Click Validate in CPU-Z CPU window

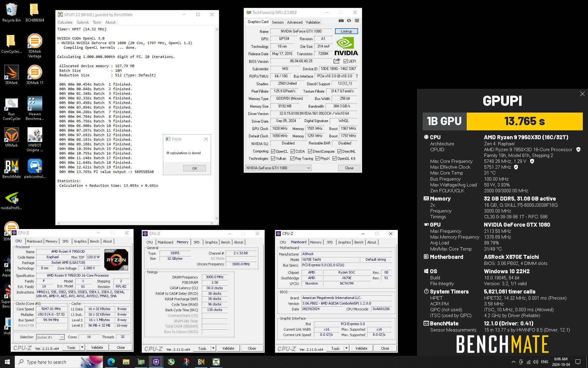pos(97,347)
